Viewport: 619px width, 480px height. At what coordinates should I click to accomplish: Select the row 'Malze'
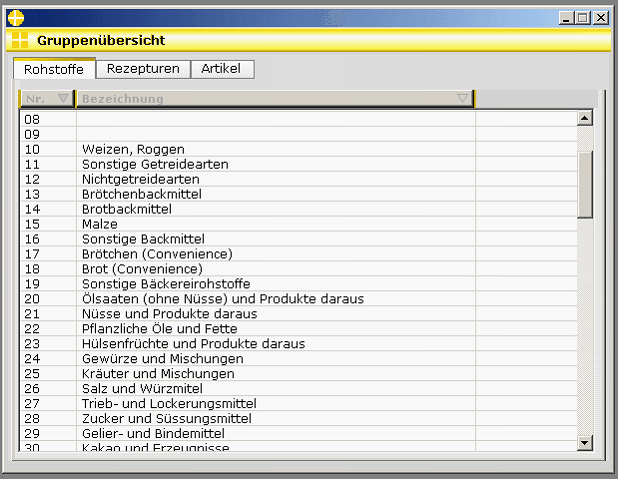click(299, 224)
